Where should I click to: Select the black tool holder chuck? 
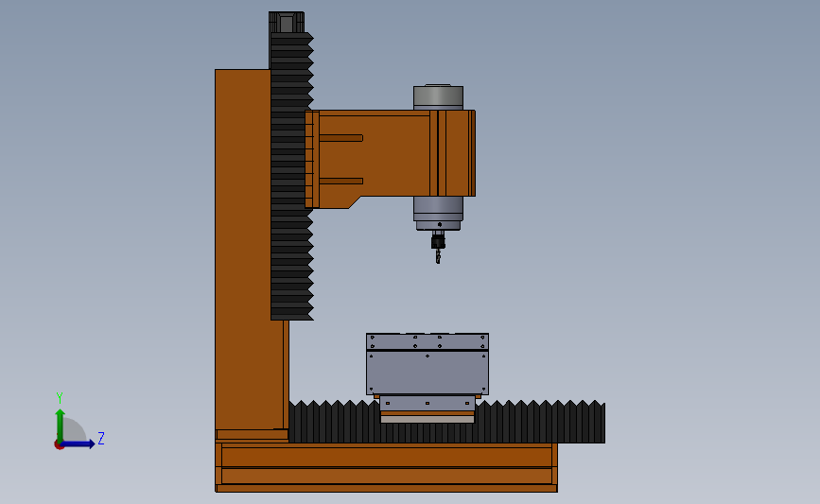click(438, 241)
